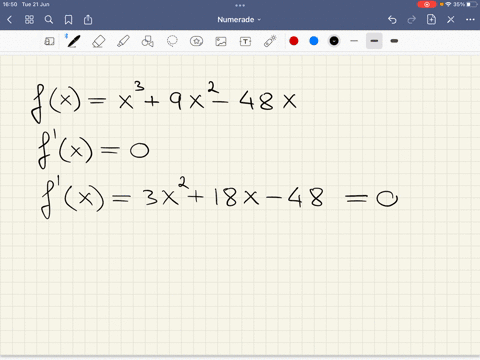Tap the battery percentage indicator
The image size is (480, 360).
[x=459, y=4]
